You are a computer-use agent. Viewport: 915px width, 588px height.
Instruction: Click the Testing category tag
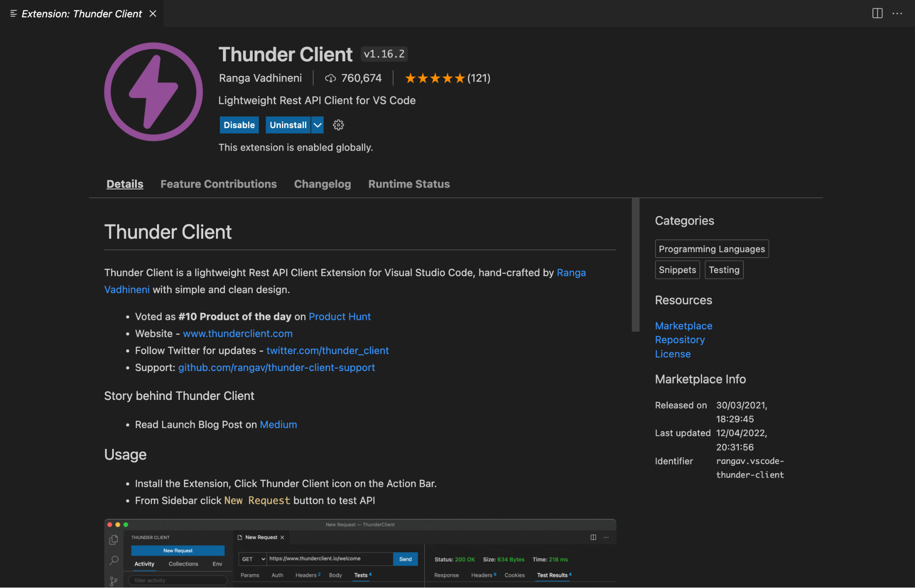724,270
